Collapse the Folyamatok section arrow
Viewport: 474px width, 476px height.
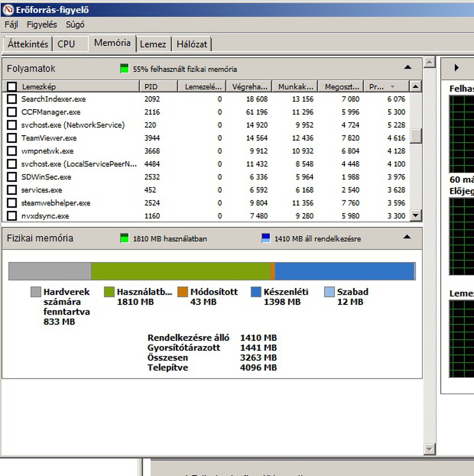click(x=408, y=67)
